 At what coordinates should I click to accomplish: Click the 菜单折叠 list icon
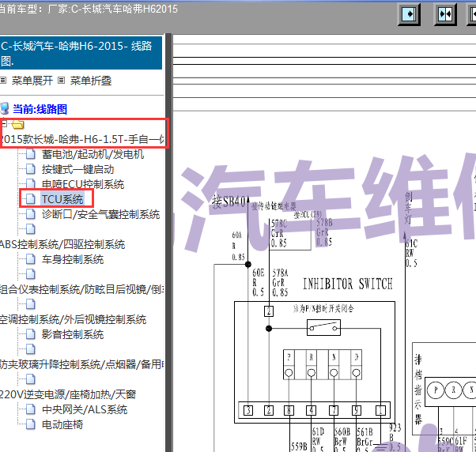tap(62, 81)
